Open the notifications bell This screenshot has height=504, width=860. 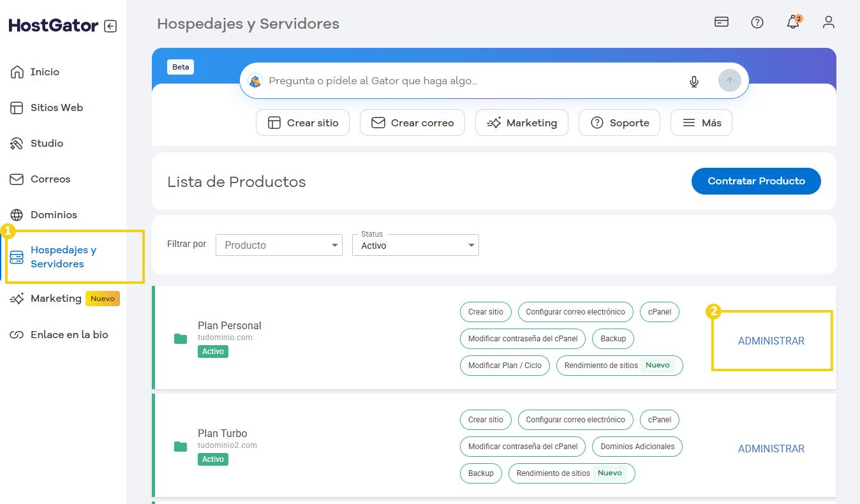click(793, 22)
